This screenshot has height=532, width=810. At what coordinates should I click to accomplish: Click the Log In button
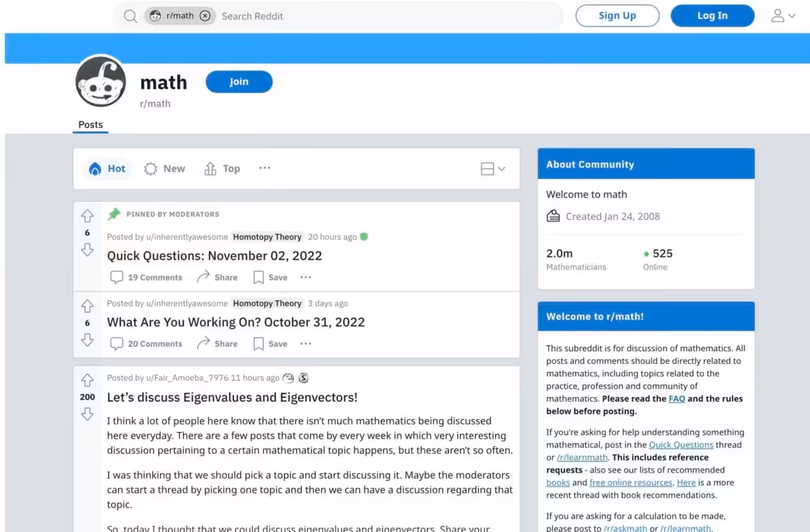coord(712,15)
